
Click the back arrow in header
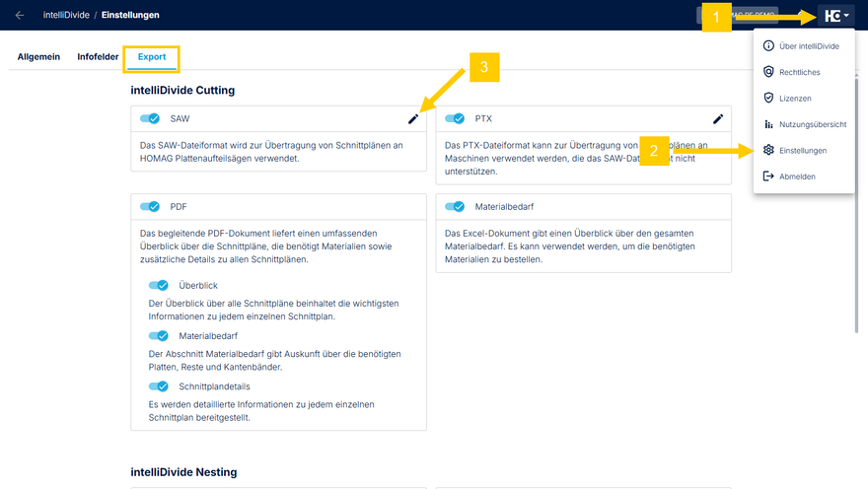[20, 15]
